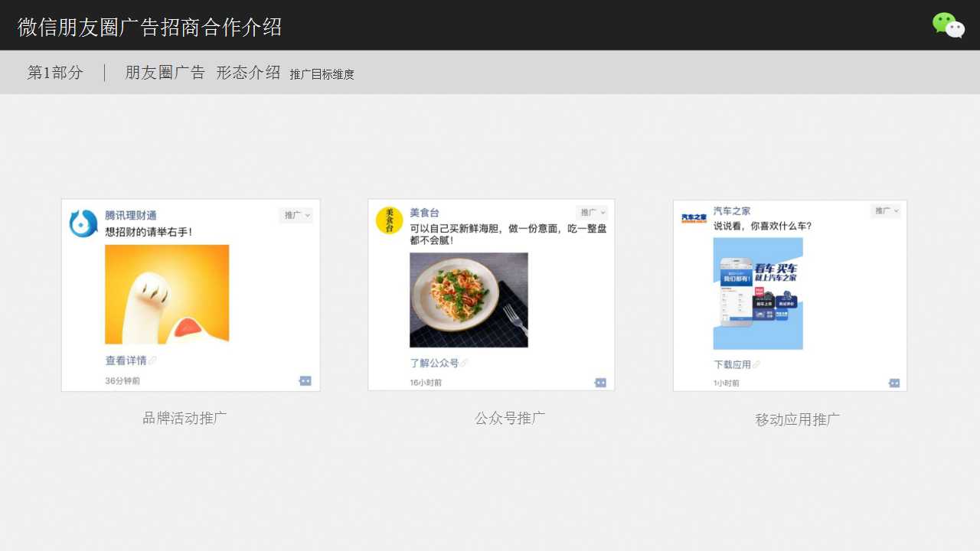
Task: Open the 看车买车 app ad image
Action: coord(758,293)
